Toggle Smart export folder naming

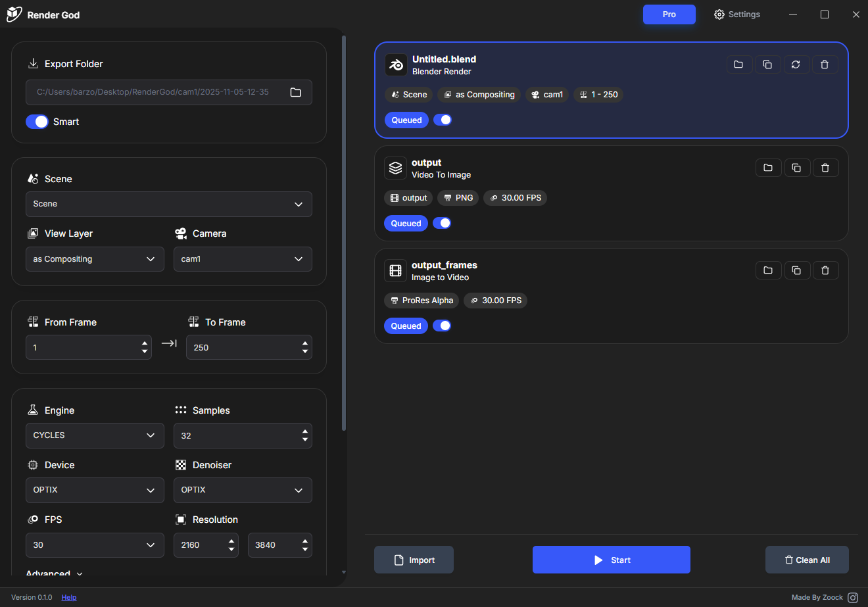pyautogui.click(x=37, y=122)
